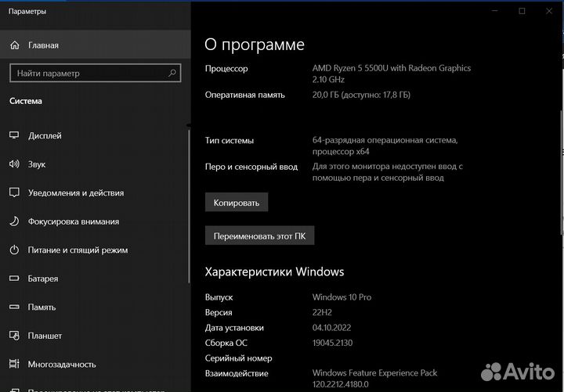
Task: Click the 04.10.2022 install date
Action: [x=331, y=328]
